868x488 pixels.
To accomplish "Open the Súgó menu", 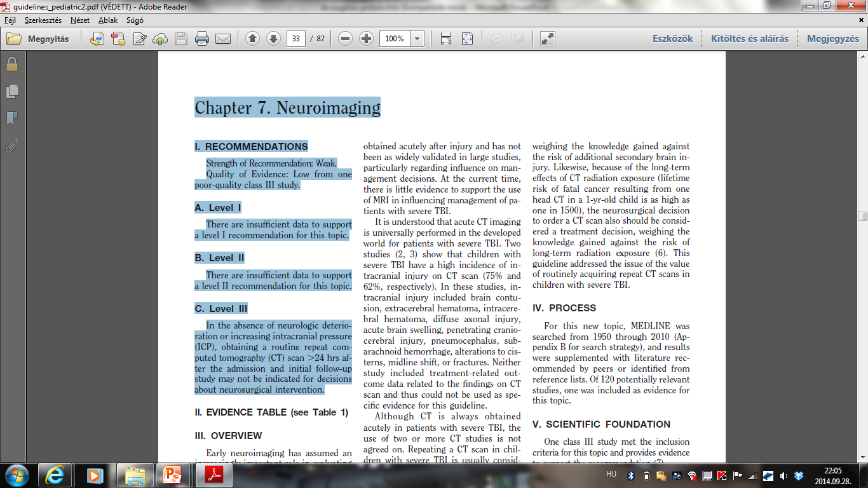I will 135,20.
